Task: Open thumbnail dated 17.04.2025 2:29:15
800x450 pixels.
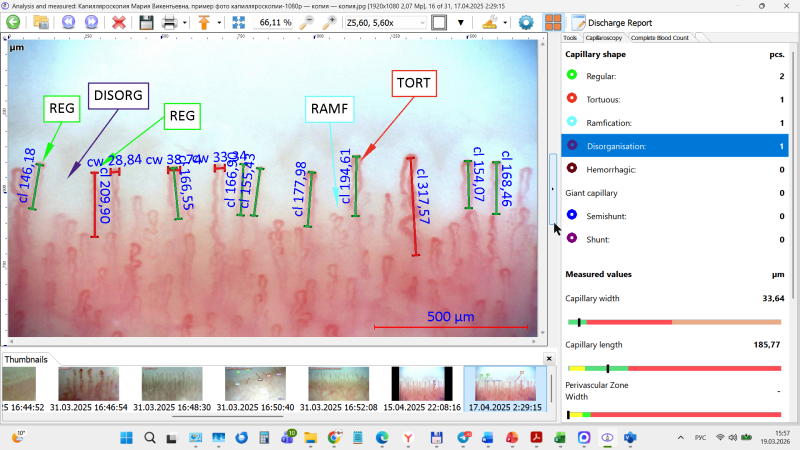Action: point(505,389)
